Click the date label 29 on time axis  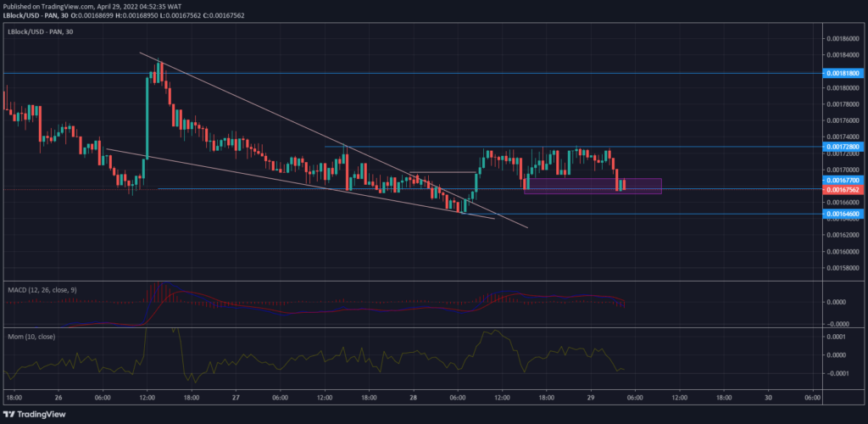point(591,398)
